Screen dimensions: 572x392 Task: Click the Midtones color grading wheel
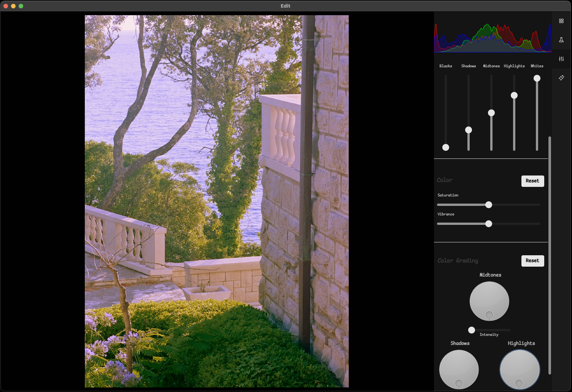click(489, 301)
